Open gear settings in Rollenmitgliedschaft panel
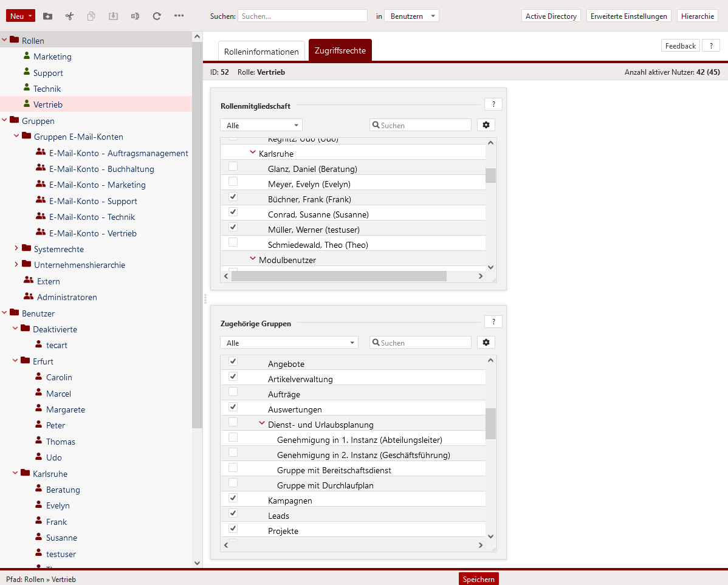 click(486, 125)
